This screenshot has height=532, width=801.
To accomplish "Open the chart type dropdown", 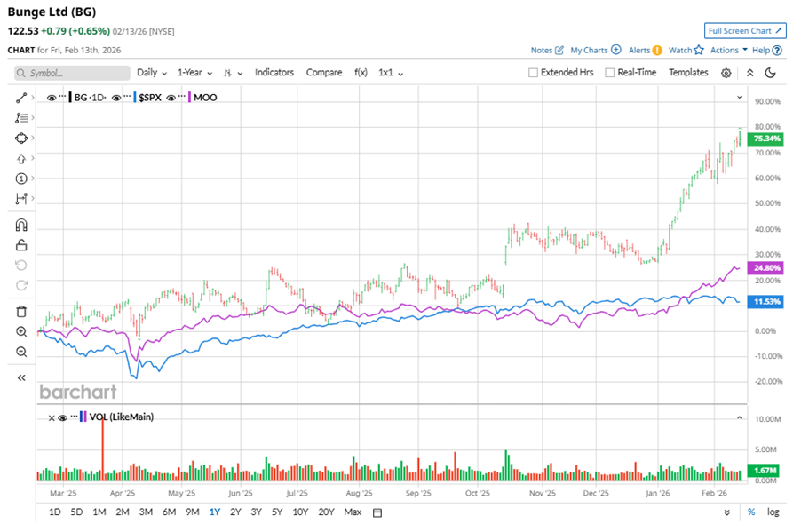I will click(x=233, y=73).
